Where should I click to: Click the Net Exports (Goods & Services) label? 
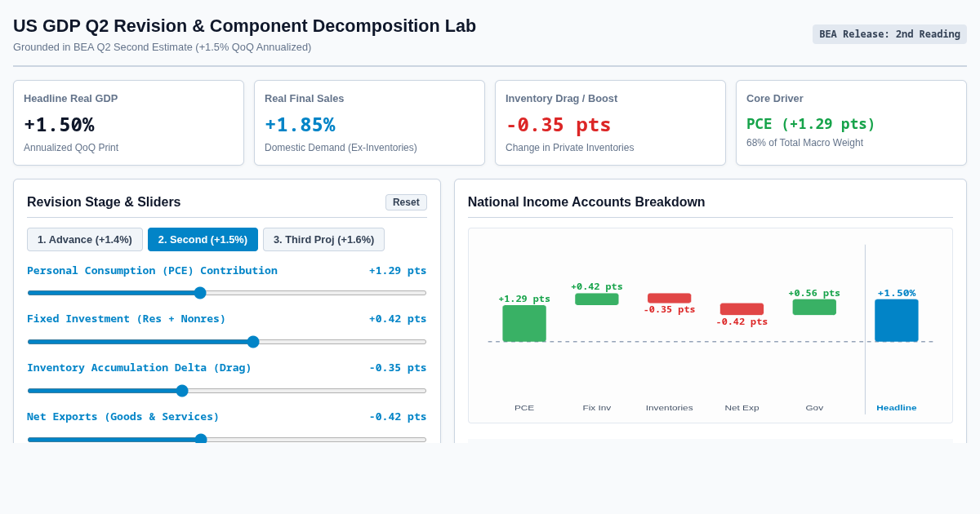[123, 416]
